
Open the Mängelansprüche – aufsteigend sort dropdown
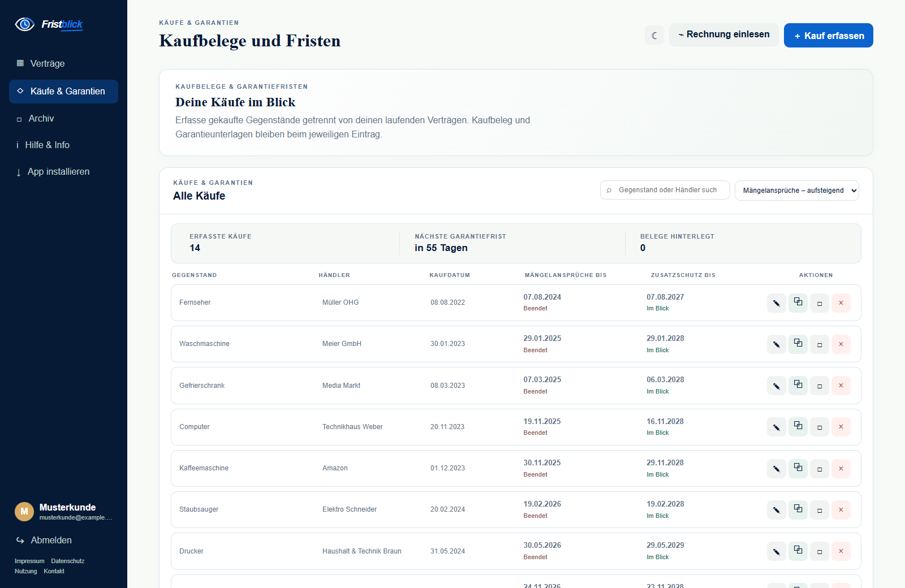click(797, 191)
